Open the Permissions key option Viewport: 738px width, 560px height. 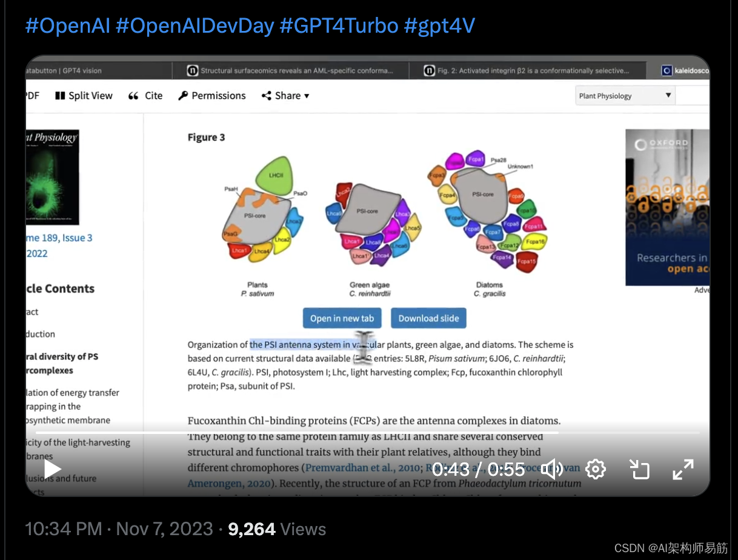(x=211, y=96)
